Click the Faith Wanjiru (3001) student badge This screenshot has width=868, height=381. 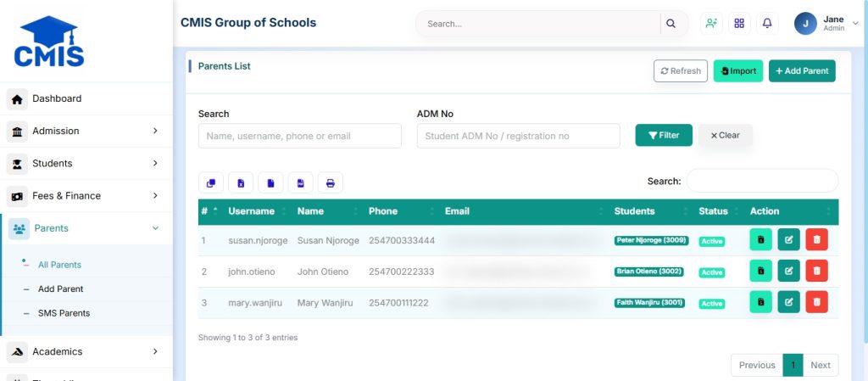(x=650, y=303)
